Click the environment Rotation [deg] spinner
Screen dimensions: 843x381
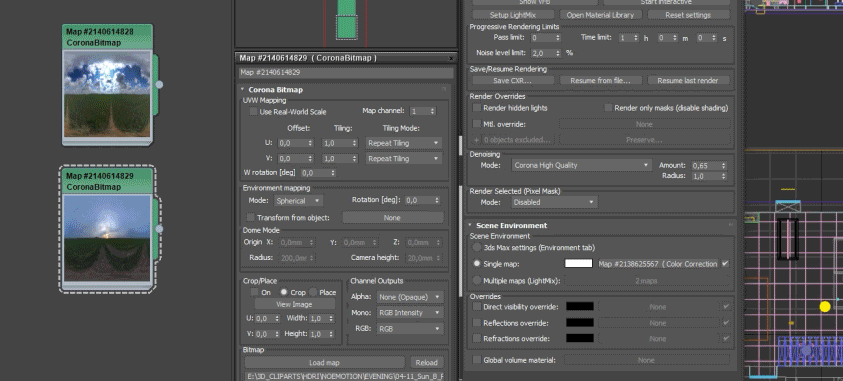pos(437,200)
